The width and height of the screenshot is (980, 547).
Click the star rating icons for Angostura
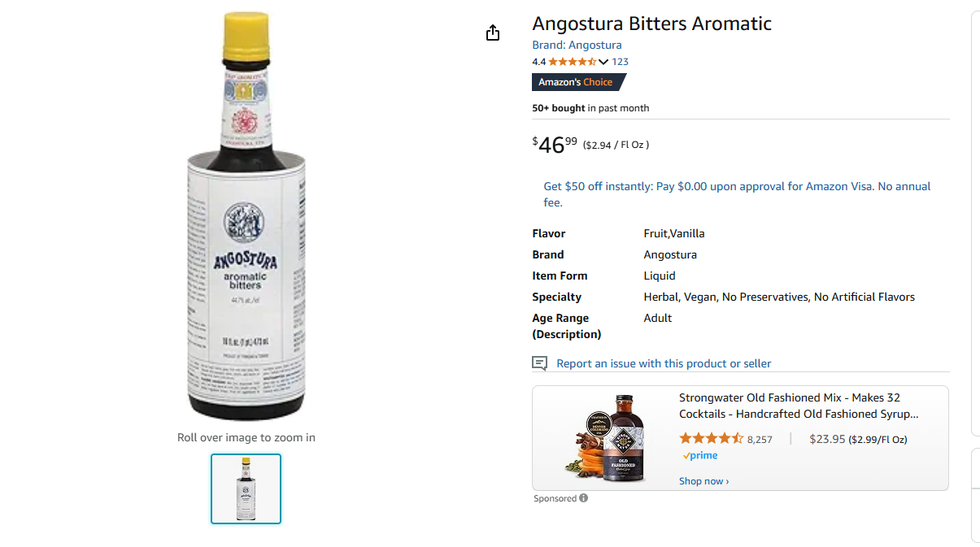coord(573,62)
